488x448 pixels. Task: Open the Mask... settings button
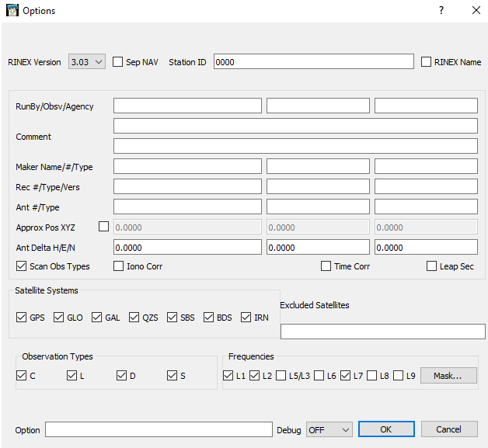tap(448, 376)
